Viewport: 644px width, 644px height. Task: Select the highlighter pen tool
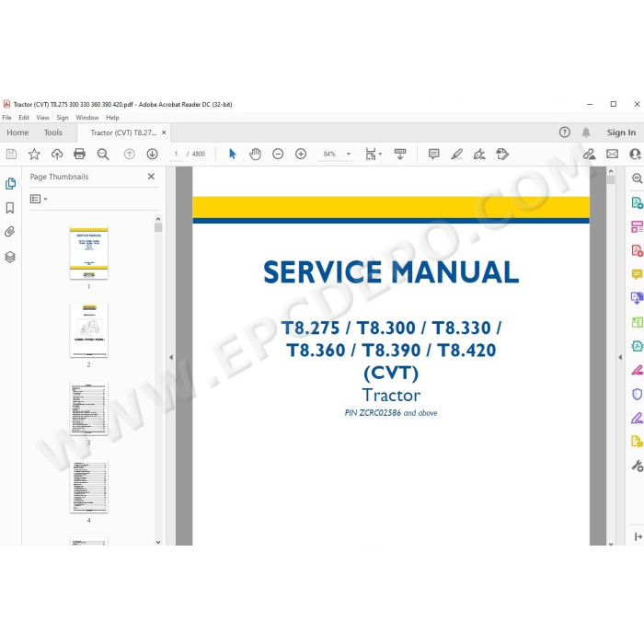[x=456, y=154]
